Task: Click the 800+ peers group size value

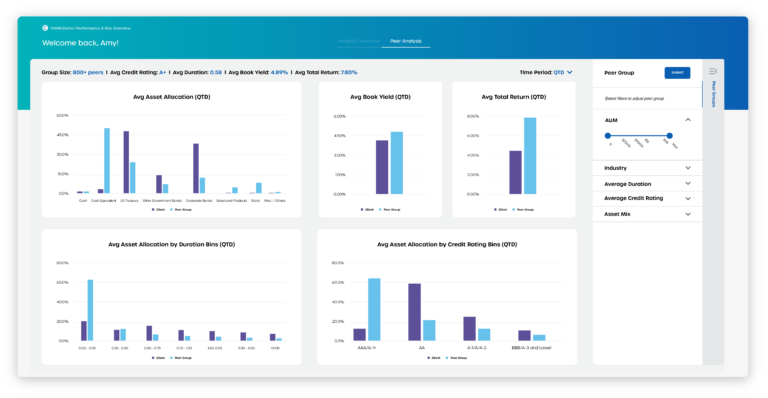Action: click(88, 72)
